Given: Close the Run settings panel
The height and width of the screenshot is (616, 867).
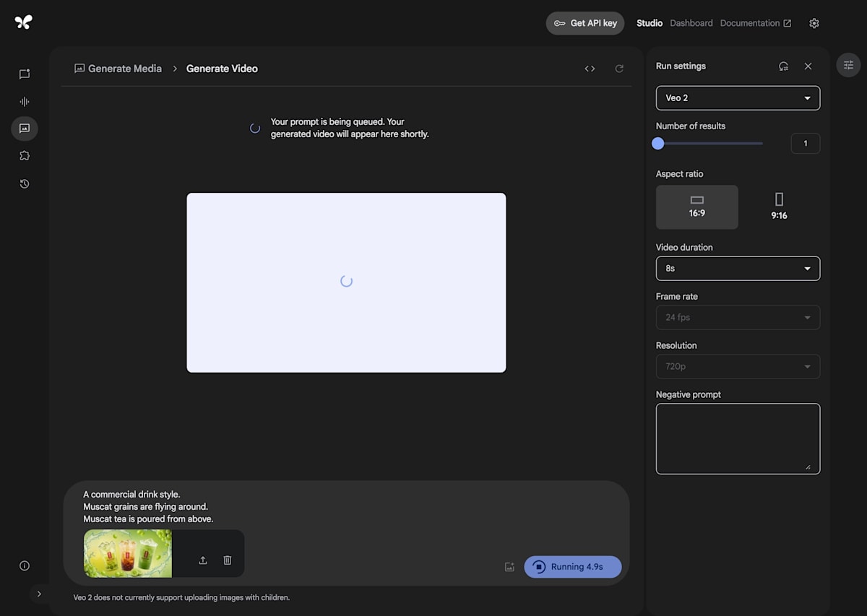Looking at the screenshot, I should [808, 66].
